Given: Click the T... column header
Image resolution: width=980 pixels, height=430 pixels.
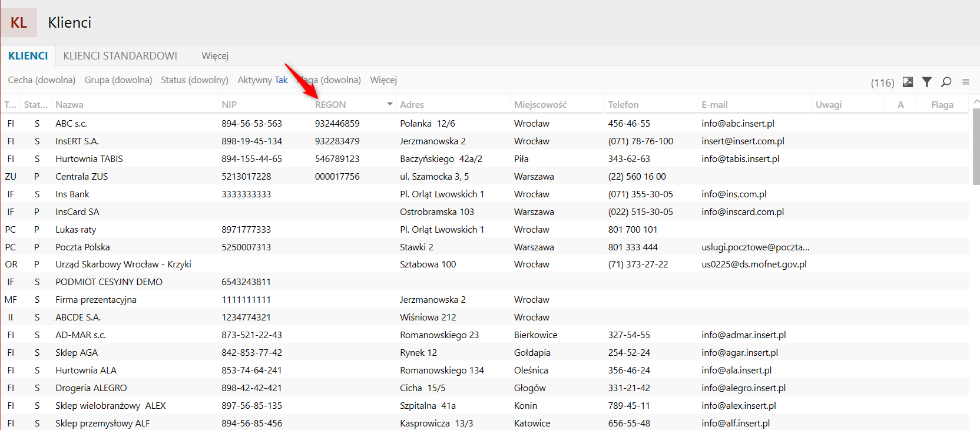Looking at the screenshot, I should [10, 105].
